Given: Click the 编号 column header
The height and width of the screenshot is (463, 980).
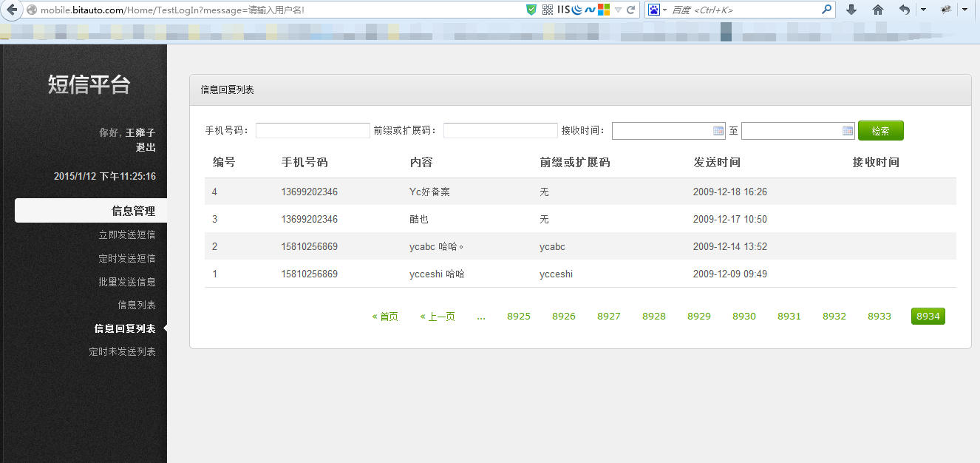Looking at the screenshot, I should pyautogui.click(x=224, y=162).
